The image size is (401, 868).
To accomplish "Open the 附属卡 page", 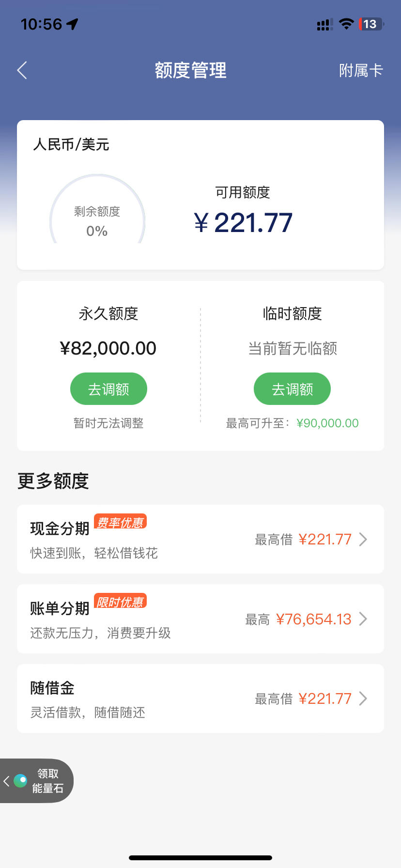I will tap(361, 71).
